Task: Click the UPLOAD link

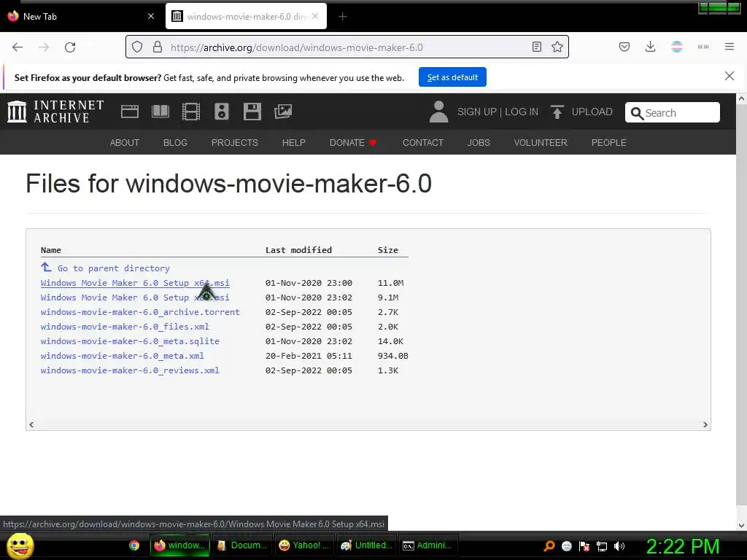Action: coord(592,112)
